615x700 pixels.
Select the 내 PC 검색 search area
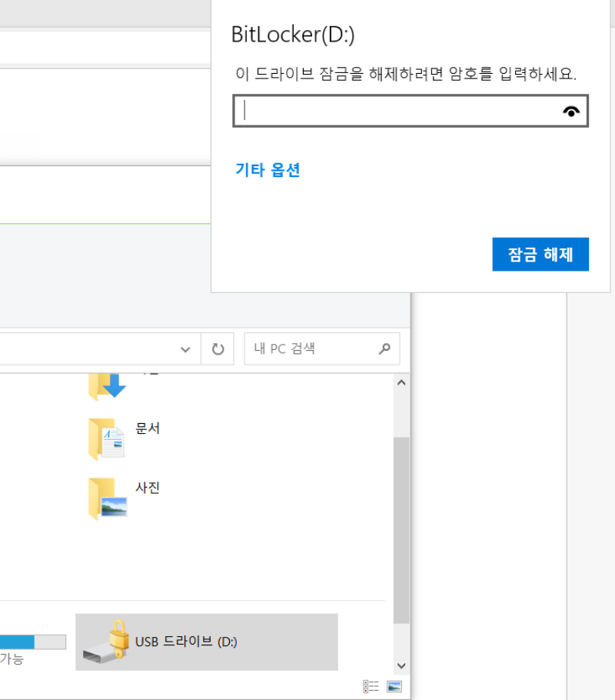(307, 348)
